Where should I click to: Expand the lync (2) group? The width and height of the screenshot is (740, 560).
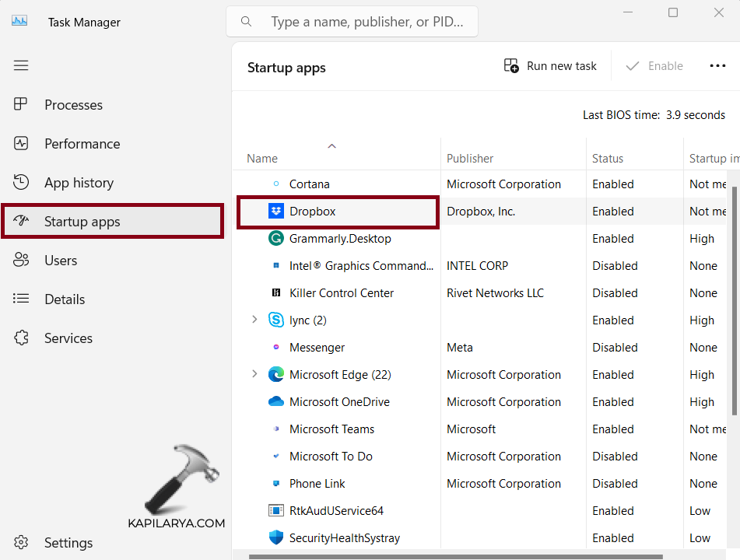(254, 320)
